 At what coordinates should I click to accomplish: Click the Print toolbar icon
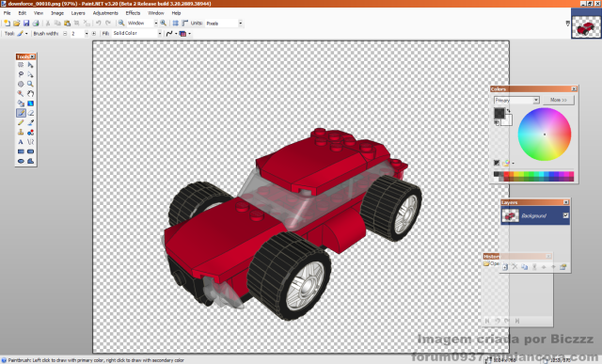pyautogui.click(x=36, y=23)
